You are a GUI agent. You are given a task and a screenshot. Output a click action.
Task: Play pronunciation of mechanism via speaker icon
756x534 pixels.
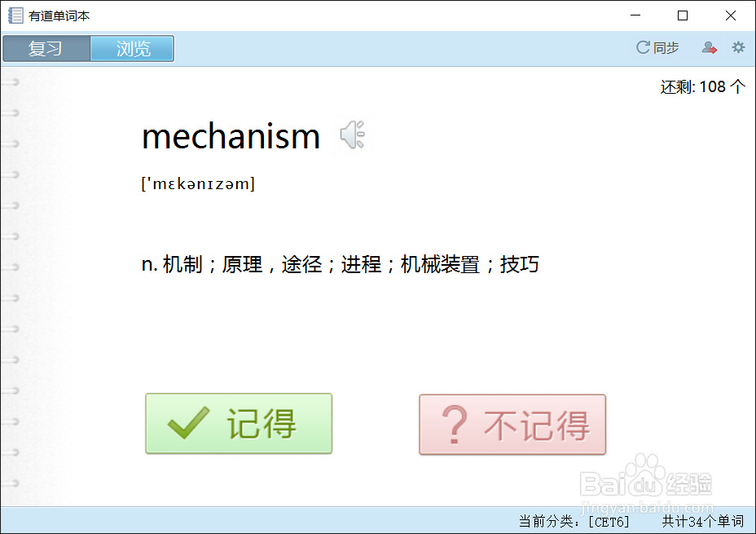coord(353,135)
